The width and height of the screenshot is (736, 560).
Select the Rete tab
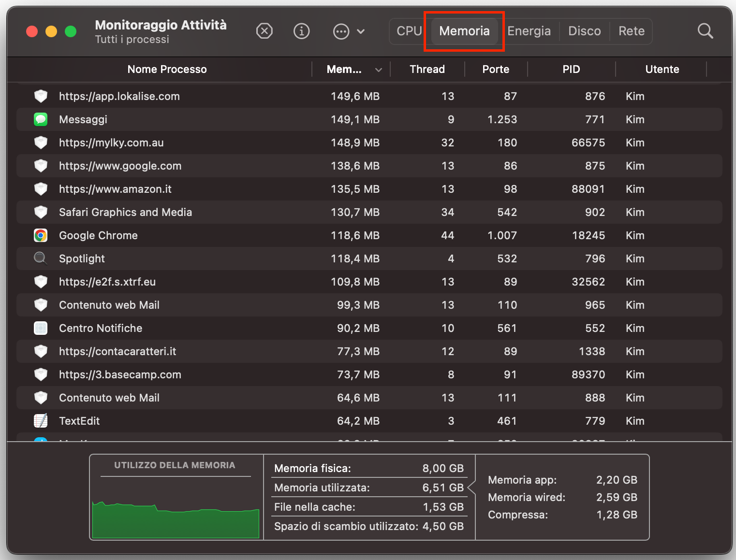631,31
